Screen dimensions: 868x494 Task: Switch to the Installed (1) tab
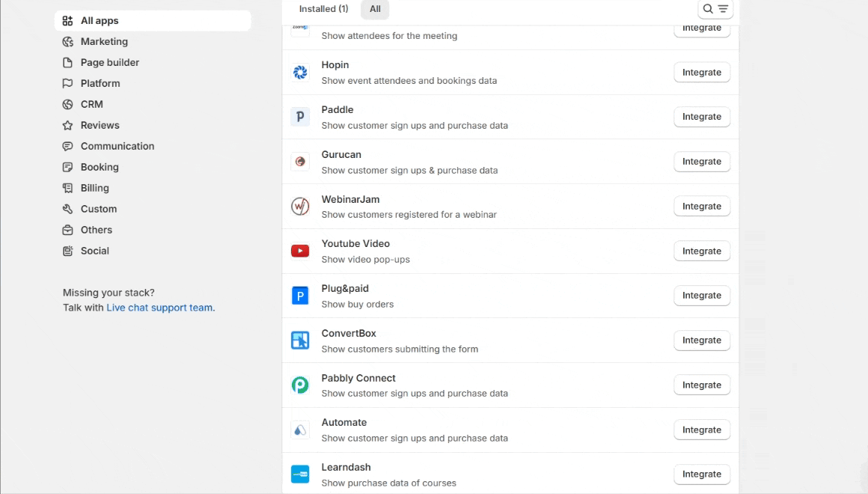click(x=323, y=9)
